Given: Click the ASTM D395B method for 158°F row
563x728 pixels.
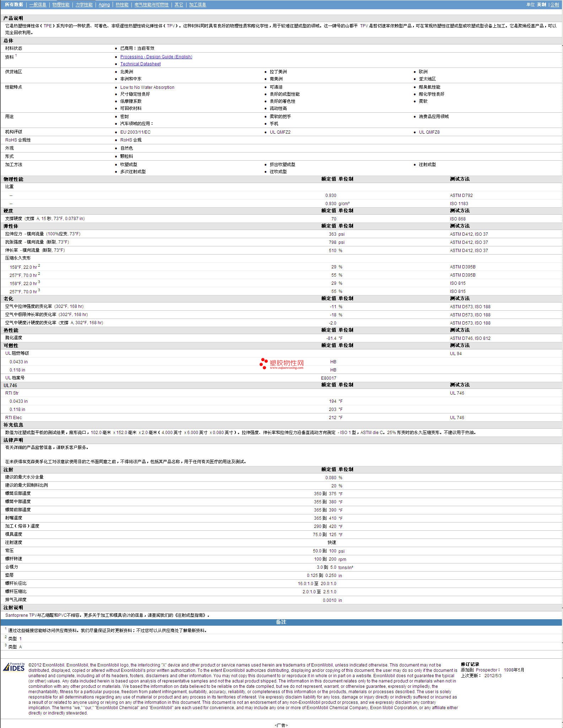Looking at the screenshot, I should click(462, 267).
